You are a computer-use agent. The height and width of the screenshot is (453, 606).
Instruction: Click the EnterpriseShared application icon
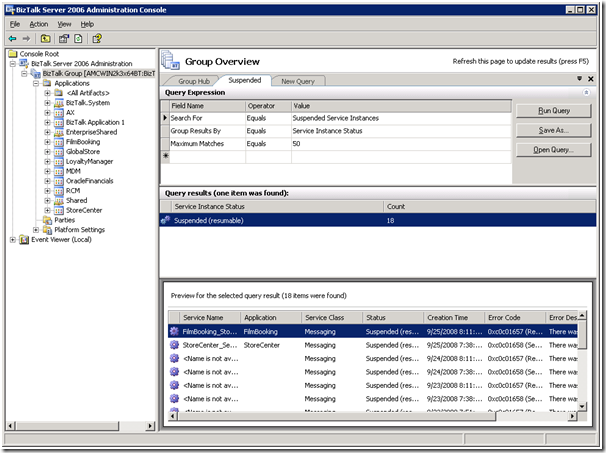point(59,132)
